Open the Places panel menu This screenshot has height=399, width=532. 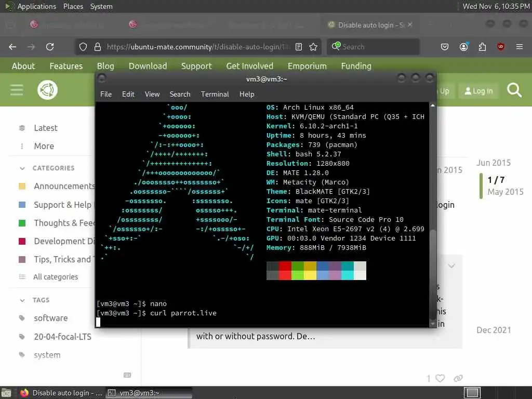(73, 6)
